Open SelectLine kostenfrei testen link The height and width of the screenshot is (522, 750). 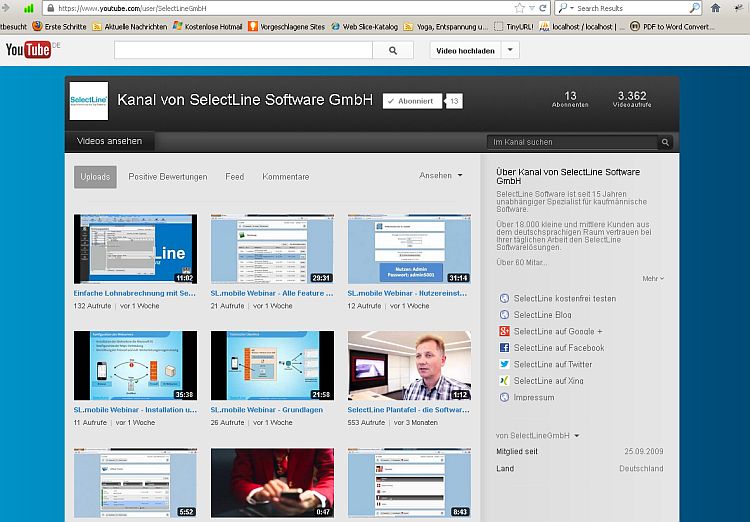(565, 299)
